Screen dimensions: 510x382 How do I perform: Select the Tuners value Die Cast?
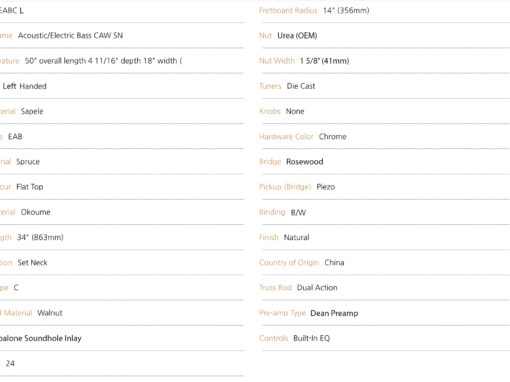(301, 86)
